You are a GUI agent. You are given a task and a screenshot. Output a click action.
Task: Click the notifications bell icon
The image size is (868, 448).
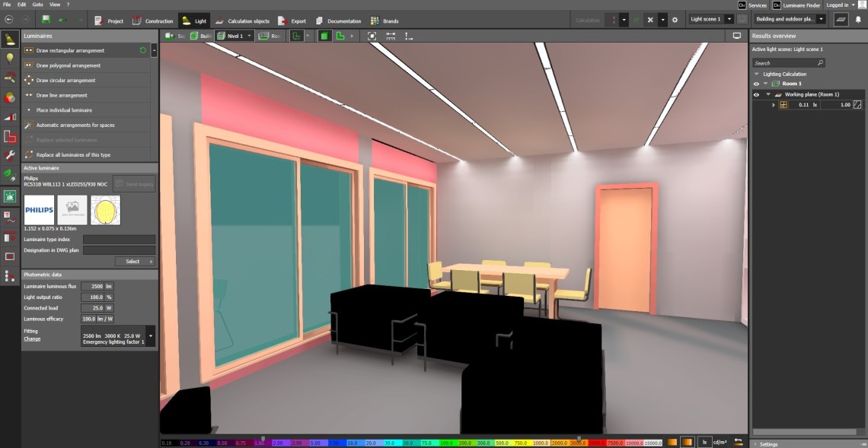pyautogui.click(x=858, y=20)
